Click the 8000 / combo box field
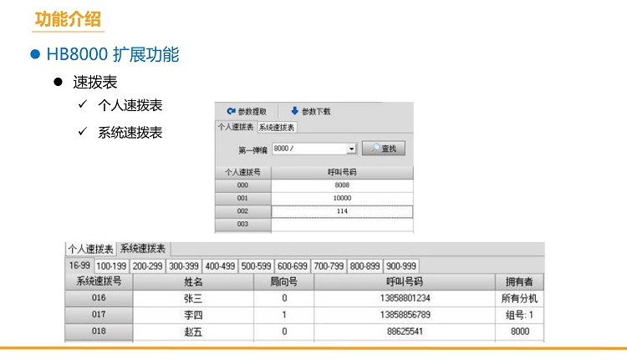This screenshot has width=627, height=364. (x=314, y=149)
